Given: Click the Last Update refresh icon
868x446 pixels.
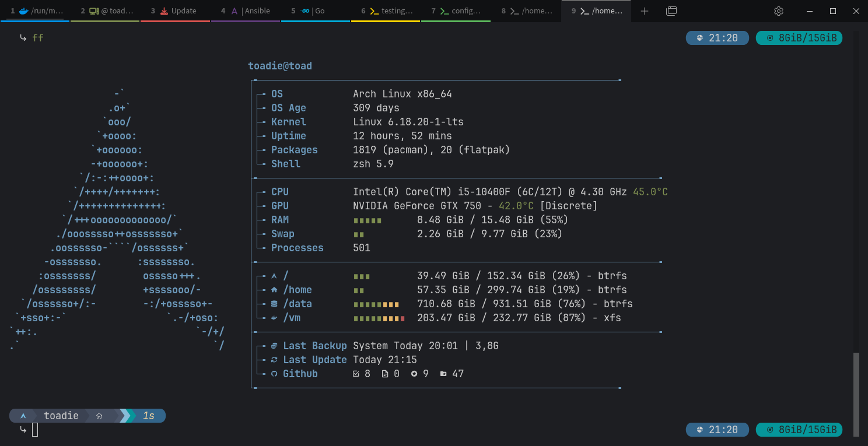Looking at the screenshot, I should (x=274, y=360).
